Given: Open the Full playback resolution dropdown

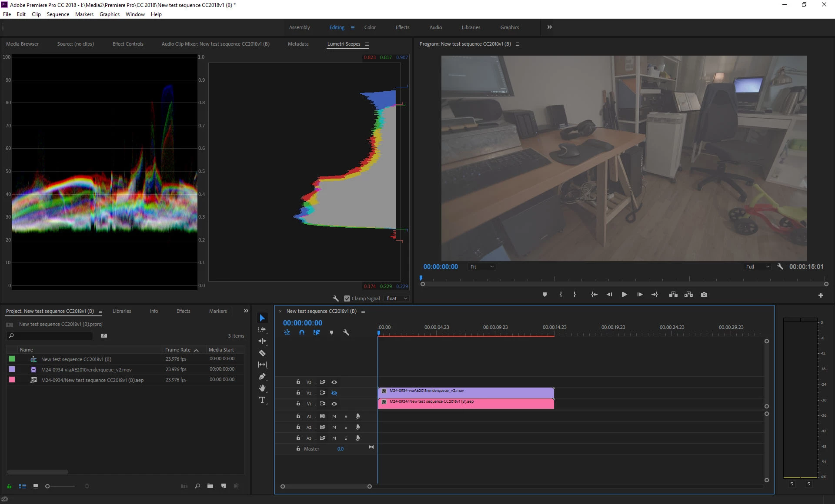Looking at the screenshot, I should click(x=758, y=267).
